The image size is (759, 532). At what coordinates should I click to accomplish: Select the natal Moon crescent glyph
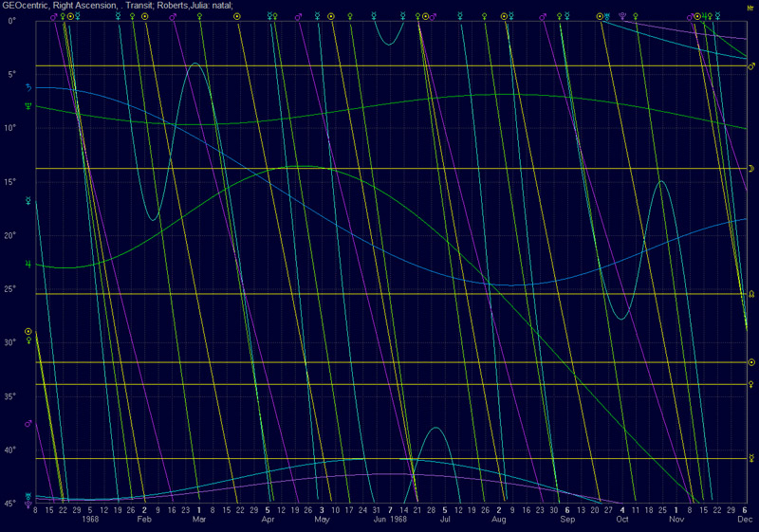(x=751, y=168)
